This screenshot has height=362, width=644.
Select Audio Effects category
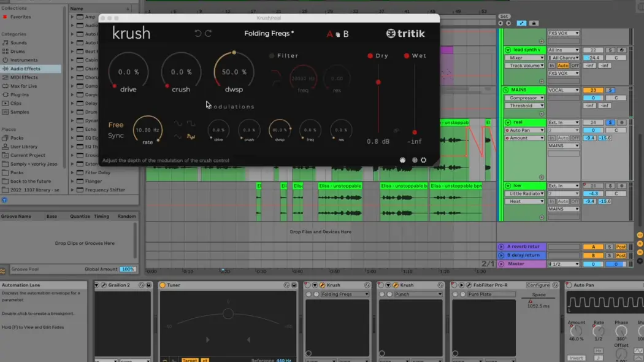pos(26,69)
